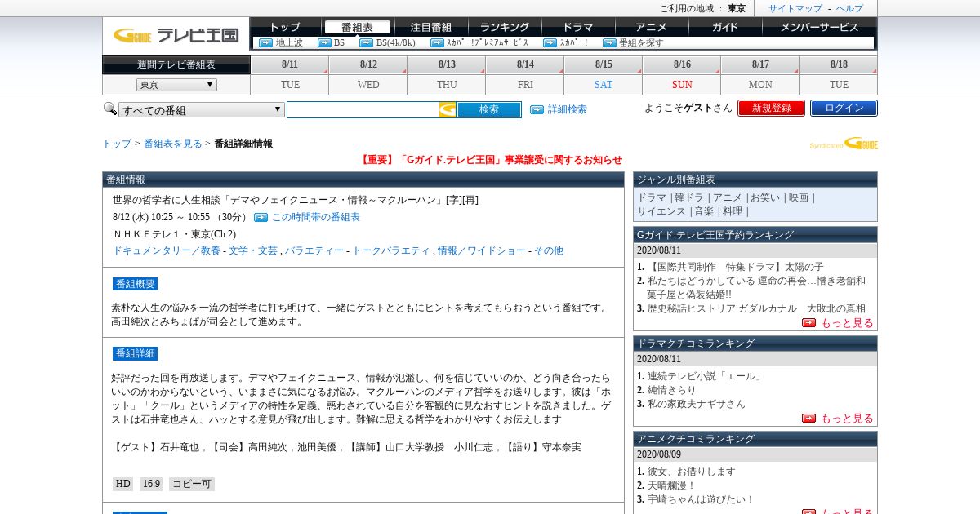This screenshot has height=514, width=980.
Task: Open the ヘルプ link
Action: pyautogui.click(x=849, y=8)
